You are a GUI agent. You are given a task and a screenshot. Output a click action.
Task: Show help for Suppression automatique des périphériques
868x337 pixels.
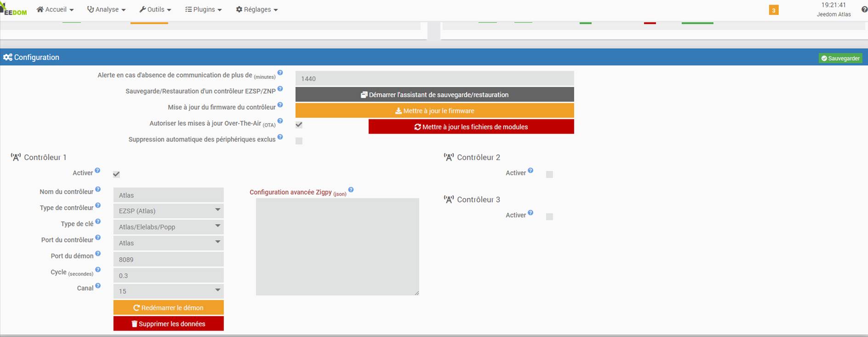[280, 137]
